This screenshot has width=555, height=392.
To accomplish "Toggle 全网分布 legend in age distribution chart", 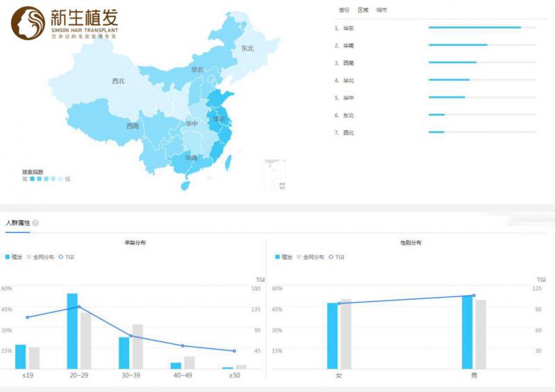I will (x=40, y=257).
